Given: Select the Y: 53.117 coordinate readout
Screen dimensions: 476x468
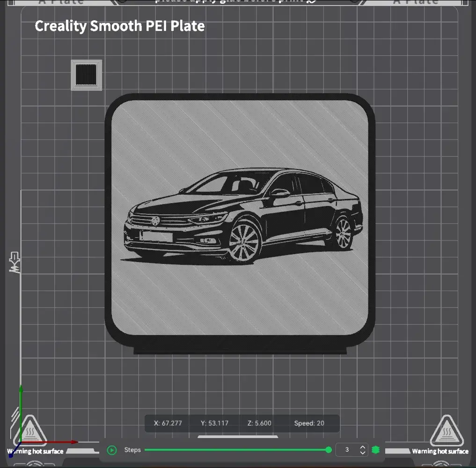Looking at the screenshot, I should point(214,423).
